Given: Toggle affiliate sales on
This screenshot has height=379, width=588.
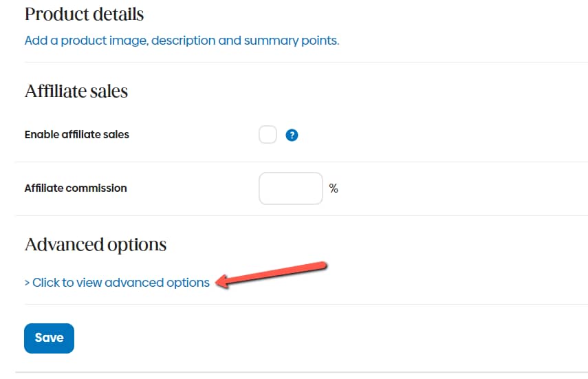Looking at the screenshot, I should pyautogui.click(x=268, y=135).
